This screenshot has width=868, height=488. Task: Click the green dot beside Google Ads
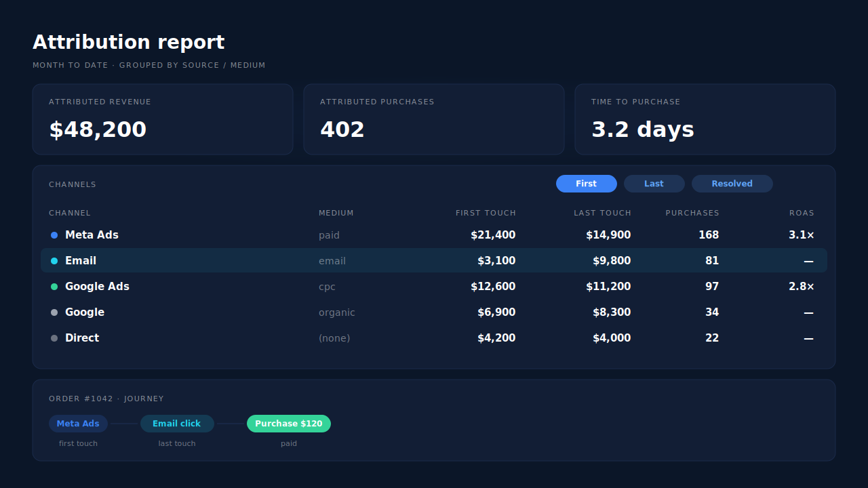54,287
